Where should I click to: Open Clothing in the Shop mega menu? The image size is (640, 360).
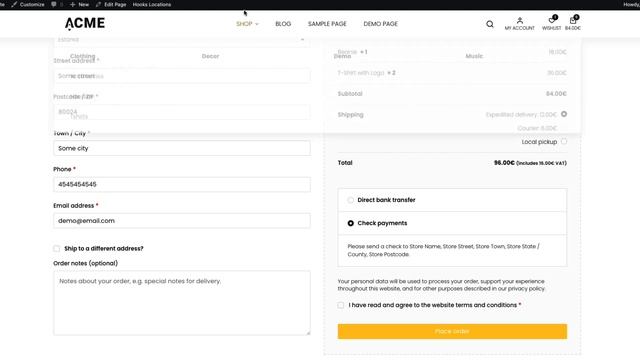pyautogui.click(x=82, y=56)
